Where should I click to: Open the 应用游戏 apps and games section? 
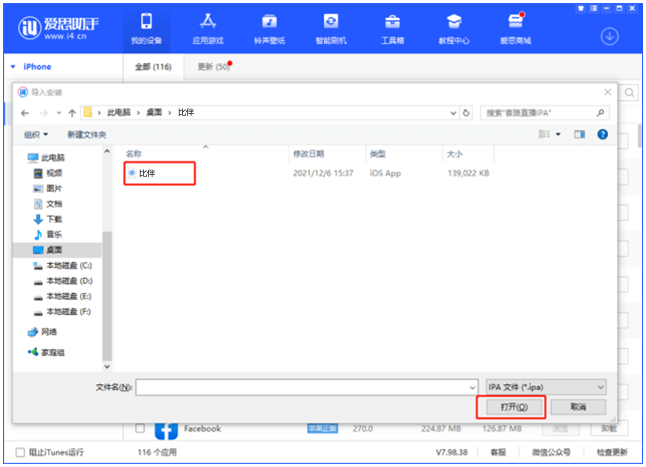[208, 27]
